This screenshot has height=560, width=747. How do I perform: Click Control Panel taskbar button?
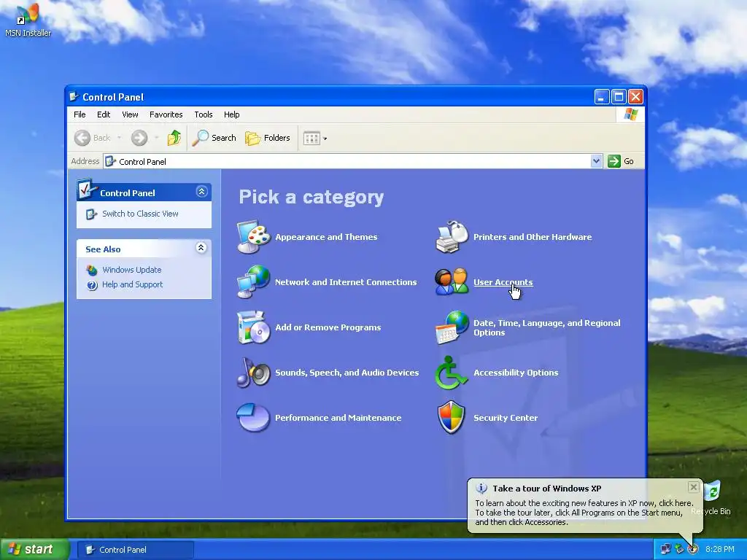(135, 550)
